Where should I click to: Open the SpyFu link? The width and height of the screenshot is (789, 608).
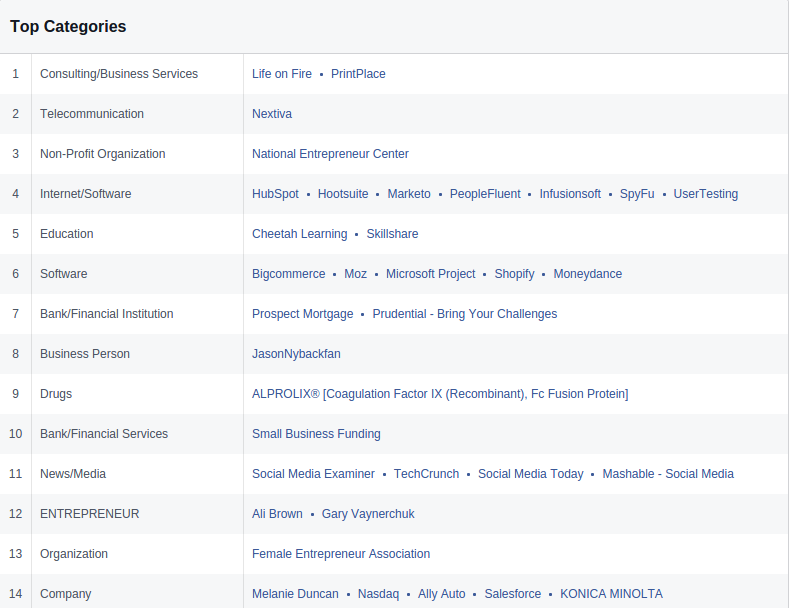637,194
